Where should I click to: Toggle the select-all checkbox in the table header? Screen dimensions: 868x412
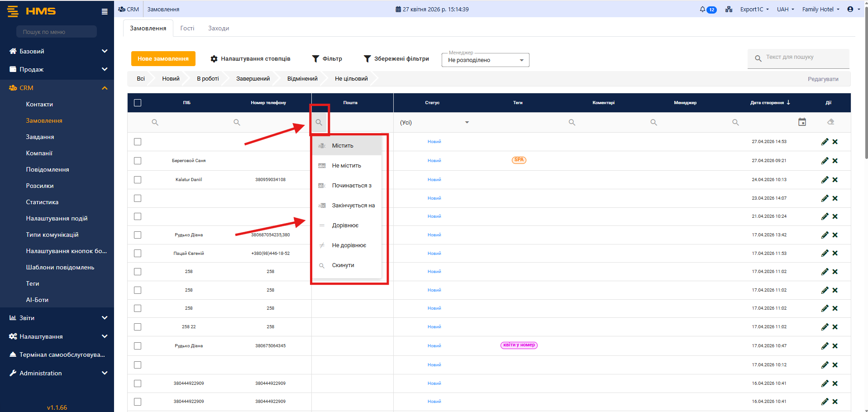click(138, 103)
